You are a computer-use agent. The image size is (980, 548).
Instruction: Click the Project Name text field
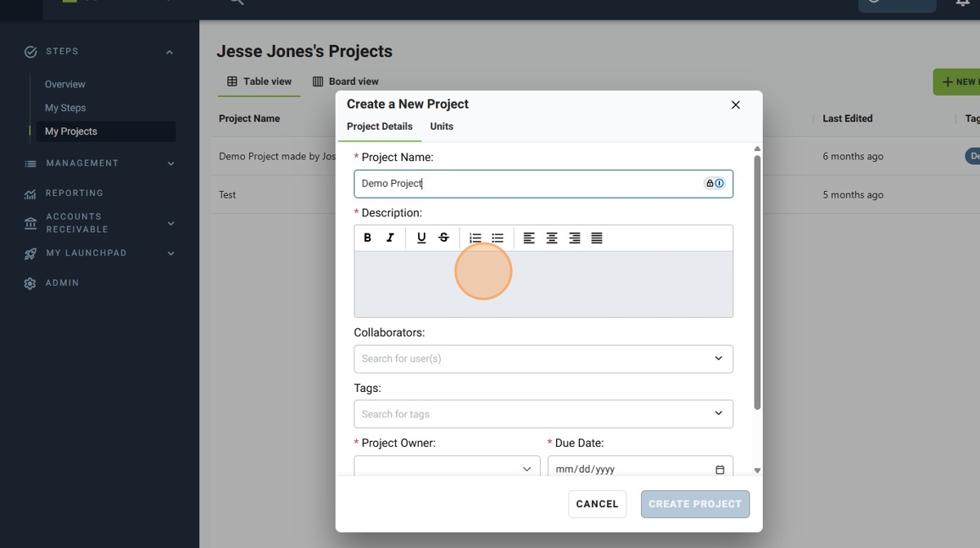pyautogui.click(x=543, y=184)
